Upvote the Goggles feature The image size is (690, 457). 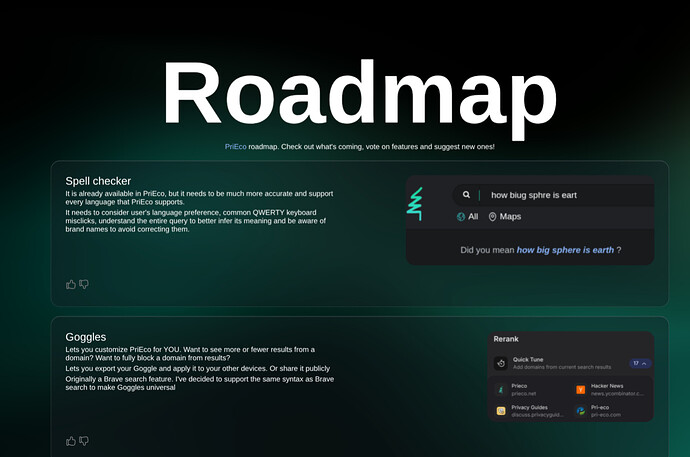(x=70, y=441)
